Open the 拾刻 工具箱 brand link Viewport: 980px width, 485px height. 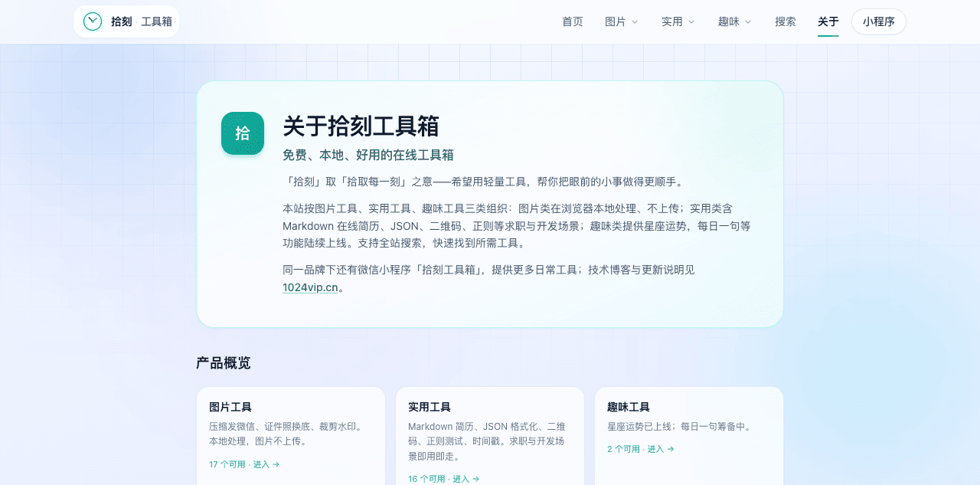pos(126,21)
